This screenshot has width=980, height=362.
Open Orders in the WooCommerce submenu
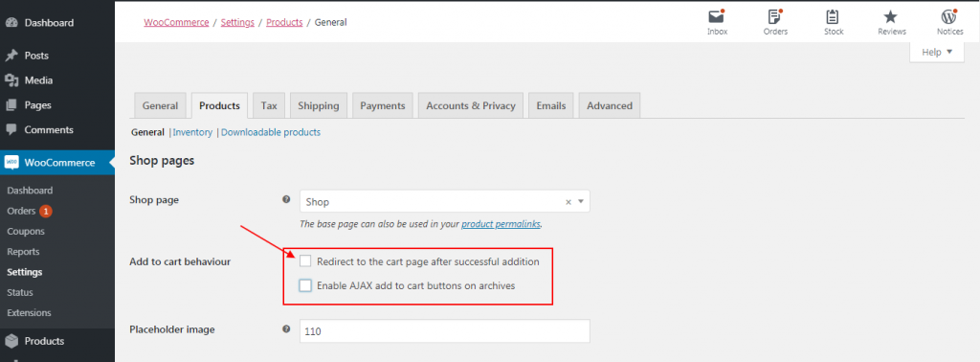pos(21,212)
